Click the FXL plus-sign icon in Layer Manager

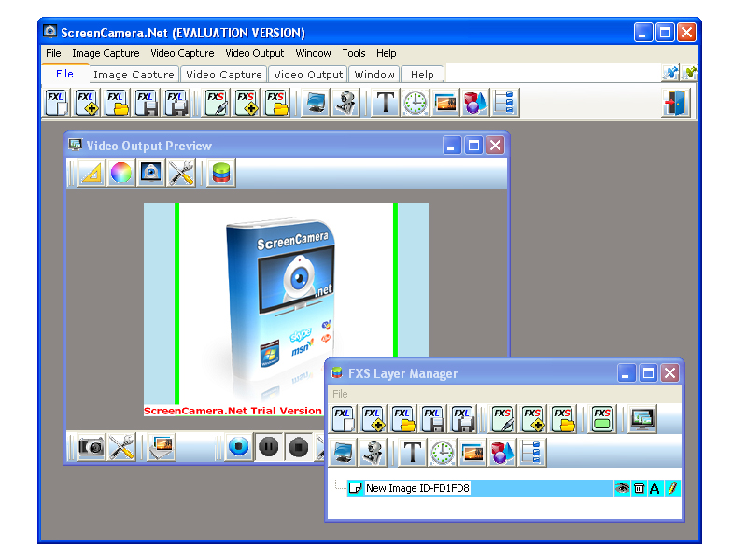click(x=373, y=419)
